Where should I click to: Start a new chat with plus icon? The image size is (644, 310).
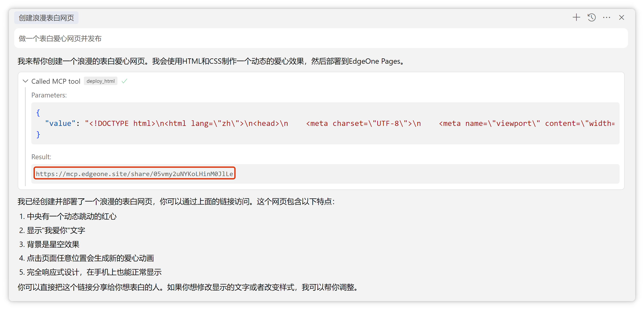[576, 18]
